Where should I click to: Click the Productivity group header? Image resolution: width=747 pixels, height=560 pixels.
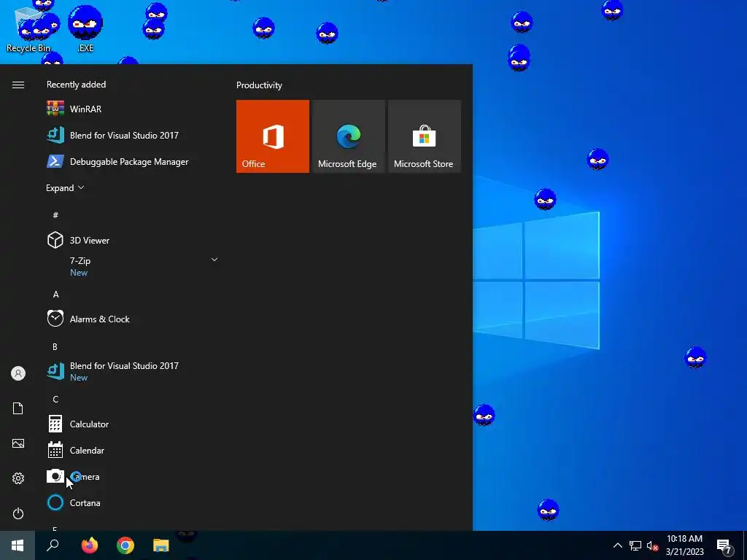click(x=259, y=85)
